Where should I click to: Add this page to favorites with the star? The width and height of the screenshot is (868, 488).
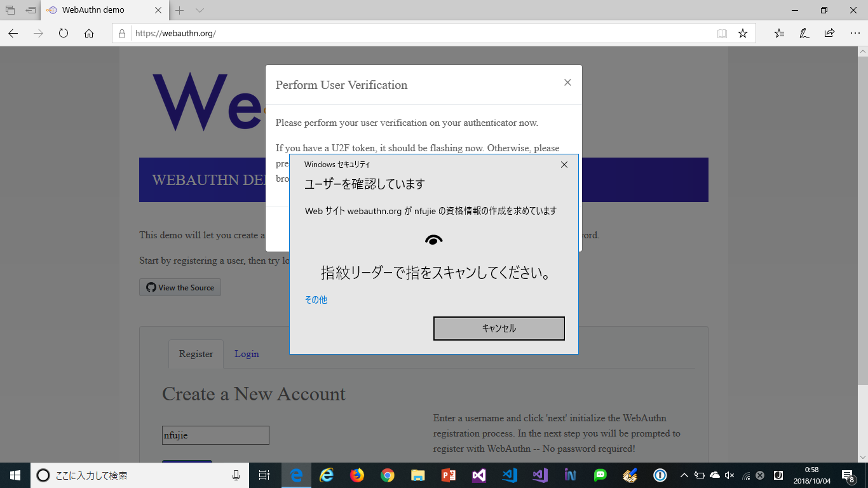click(x=743, y=33)
